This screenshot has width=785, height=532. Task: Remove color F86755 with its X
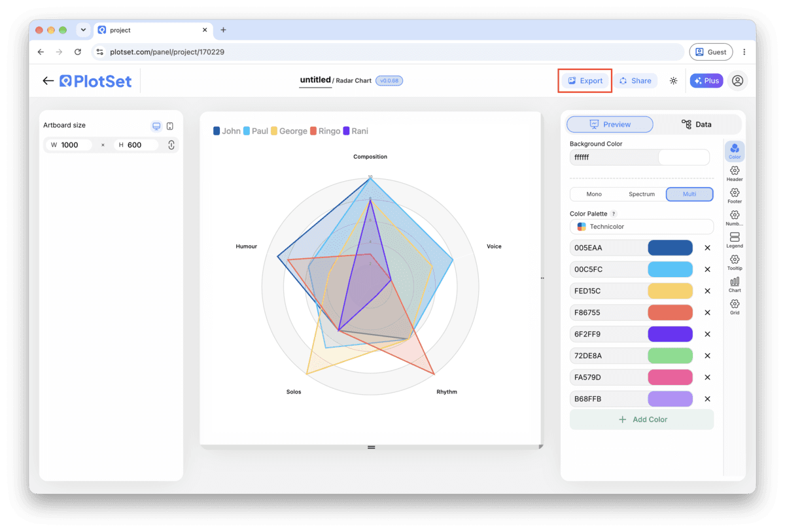point(707,312)
